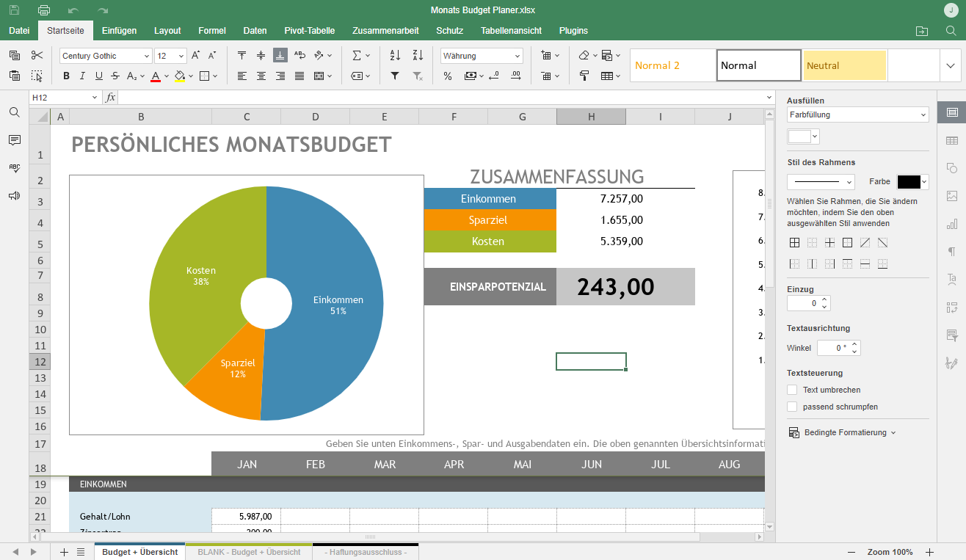The width and height of the screenshot is (966, 560).
Task: Add a new sheet with plus button
Action: [x=64, y=552]
